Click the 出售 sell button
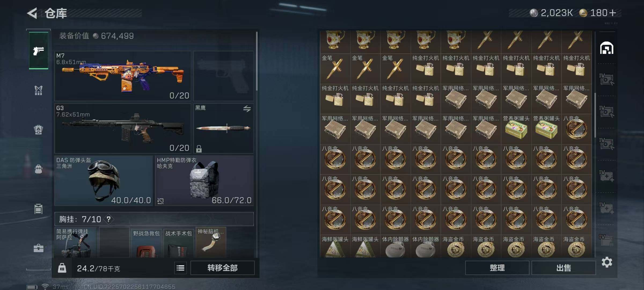Viewport: 644px width, 290px height. 563,268
